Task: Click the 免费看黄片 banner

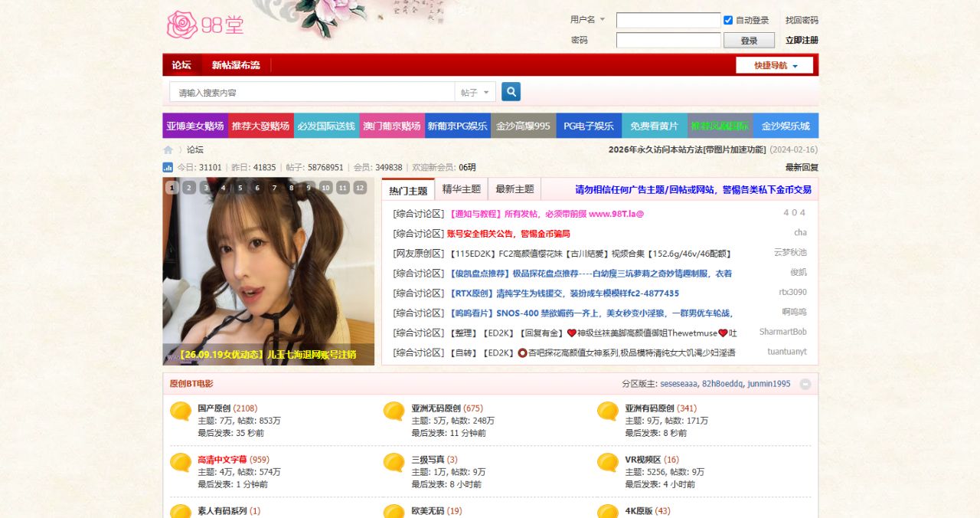Action: tap(654, 126)
